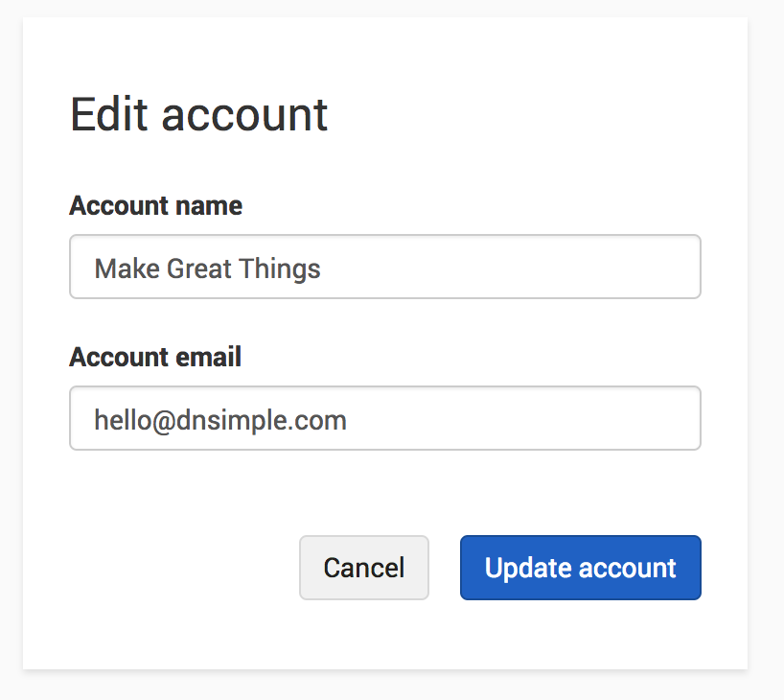Click the "Edit account" heading
Viewport: 784px width, 700px height.
coord(198,115)
